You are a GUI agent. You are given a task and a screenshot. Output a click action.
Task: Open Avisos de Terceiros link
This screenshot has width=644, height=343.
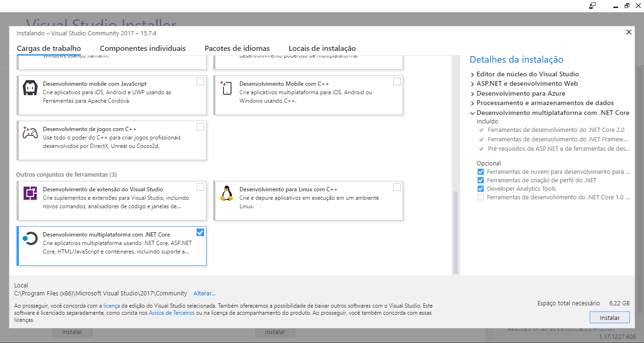pyautogui.click(x=172, y=313)
